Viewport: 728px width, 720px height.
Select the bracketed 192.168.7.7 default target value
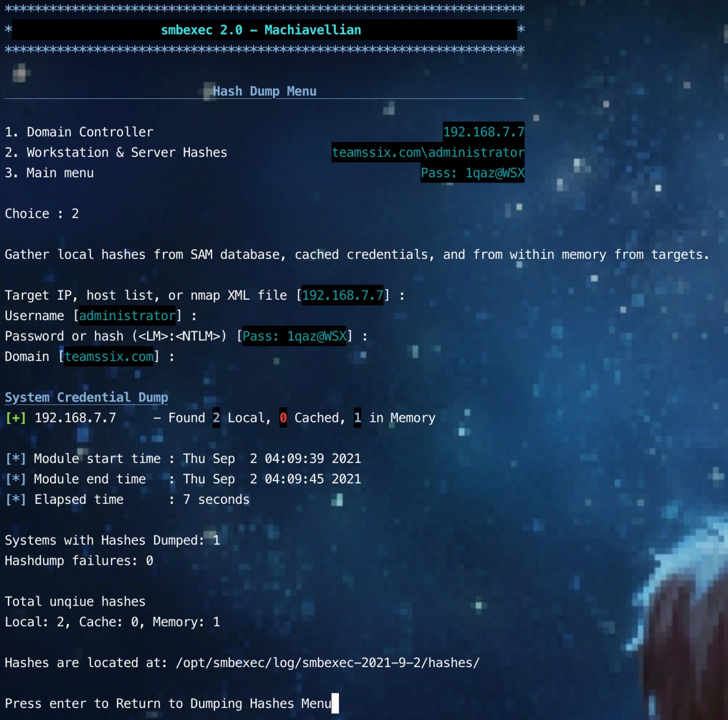[343, 296]
